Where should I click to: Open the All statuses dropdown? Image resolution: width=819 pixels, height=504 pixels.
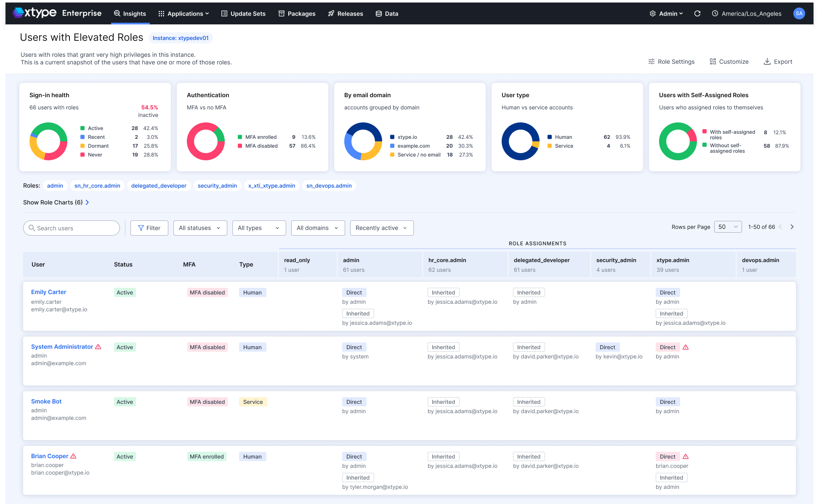tap(200, 228)
